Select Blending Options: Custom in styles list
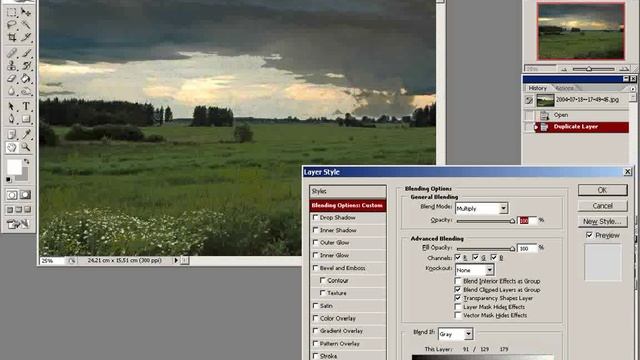Screen dimensions: 640x360 (x=348, y=205)
